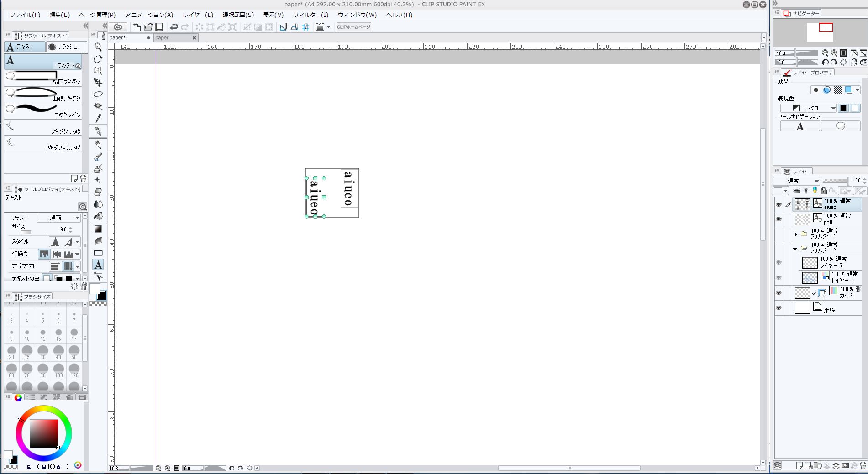Viewport: 868px width, 474px height.
Task: Select the Gradient tool
Action: (98, 229)
